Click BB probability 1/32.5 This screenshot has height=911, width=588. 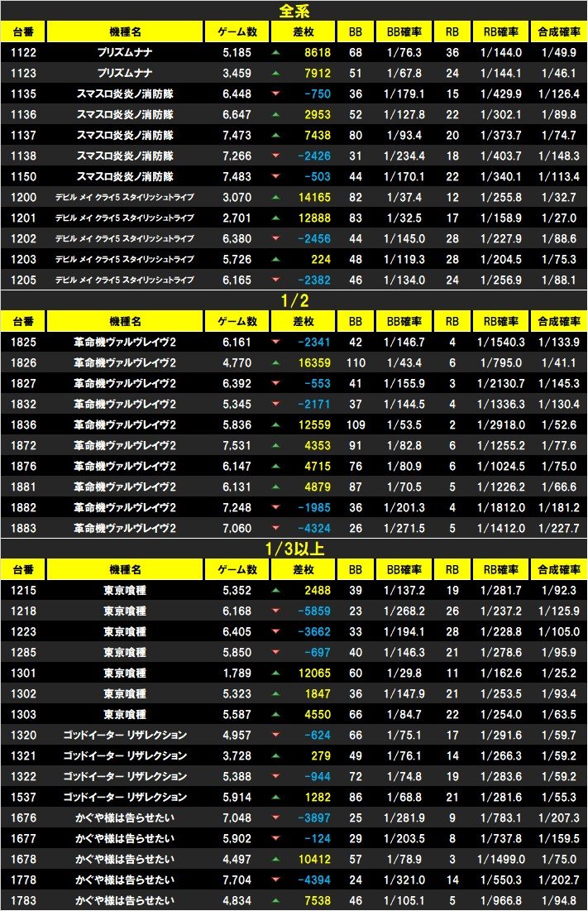404,218
